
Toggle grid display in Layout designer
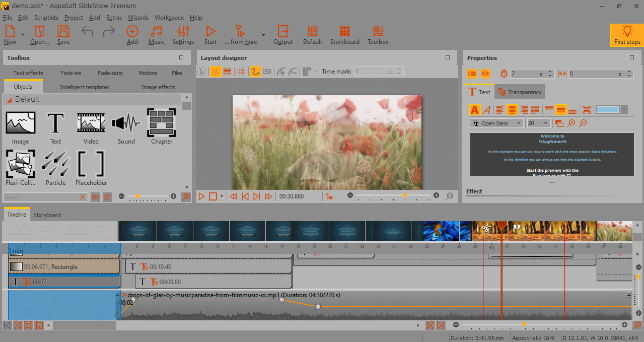241,72
